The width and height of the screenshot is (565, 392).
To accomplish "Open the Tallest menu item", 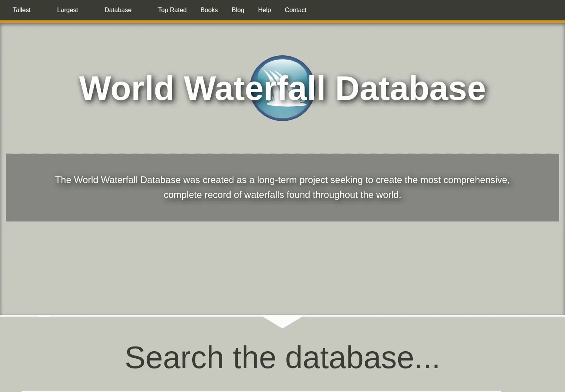I will point(22,10).
